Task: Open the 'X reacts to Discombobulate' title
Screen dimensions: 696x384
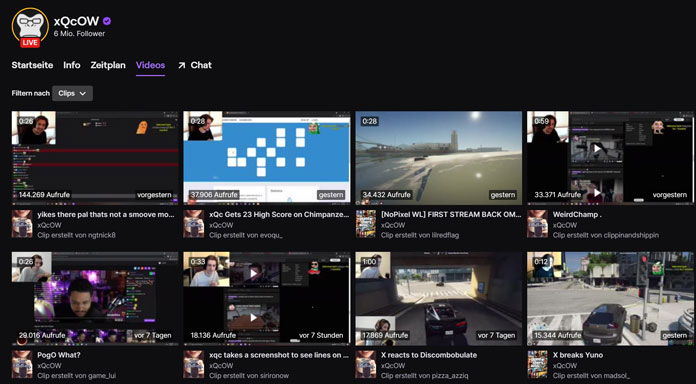Action: click(429, 355)
